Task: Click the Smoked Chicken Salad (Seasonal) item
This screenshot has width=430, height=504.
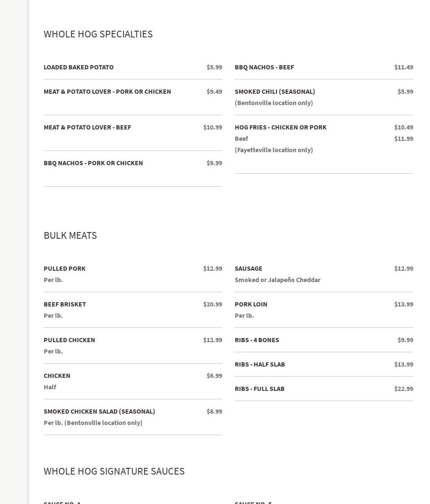Action: 99,412
